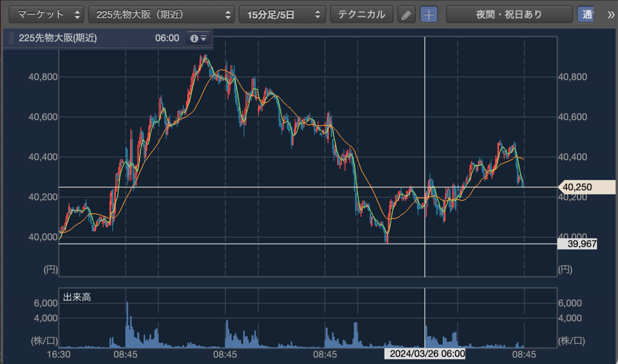Open the 225先物大阪（期近） instrument selector
The width and height of the screenshot is (618, 364).
tap(162, 14)
